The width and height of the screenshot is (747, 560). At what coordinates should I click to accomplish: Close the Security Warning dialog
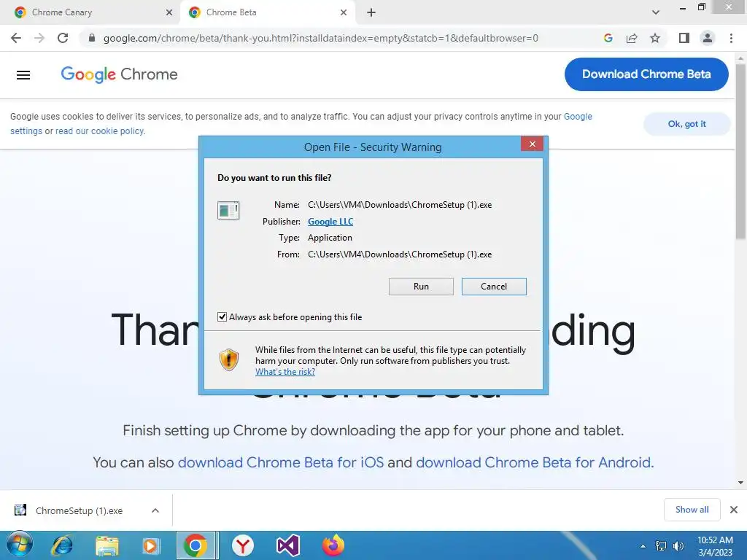tap(532, 144)
